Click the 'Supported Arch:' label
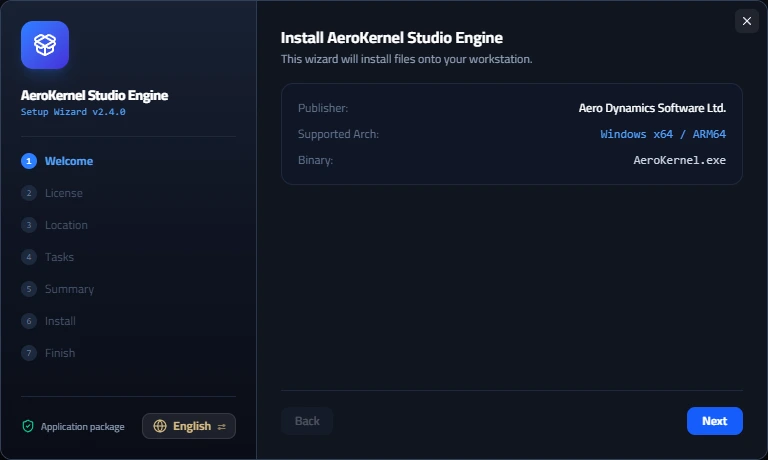The height and width of the screenshot is (460, 768). coord(338,134)
